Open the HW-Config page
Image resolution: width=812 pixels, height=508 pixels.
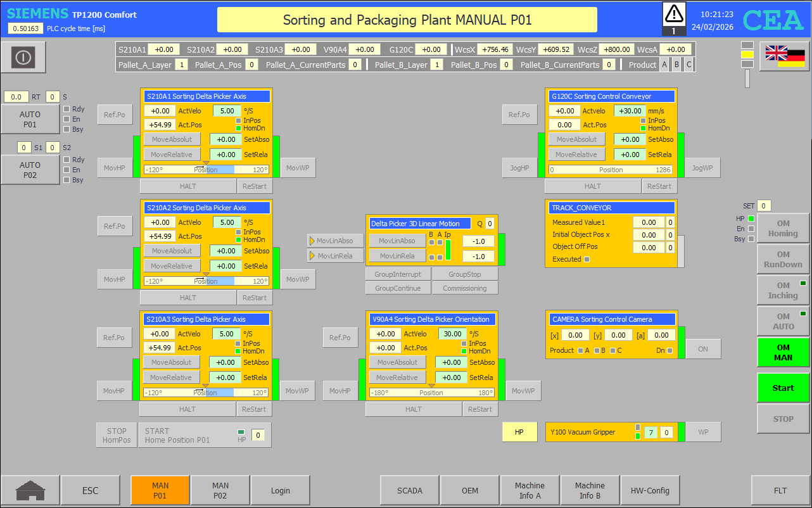650,490
